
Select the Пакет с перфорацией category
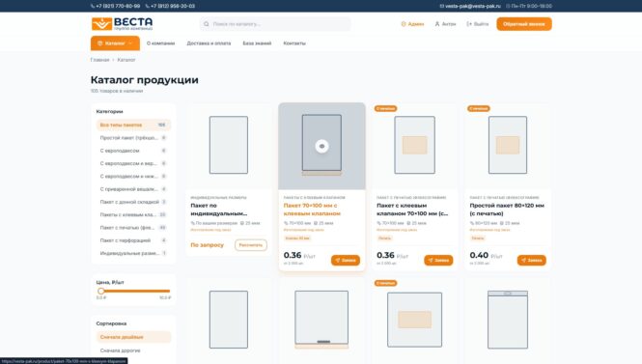133,240
